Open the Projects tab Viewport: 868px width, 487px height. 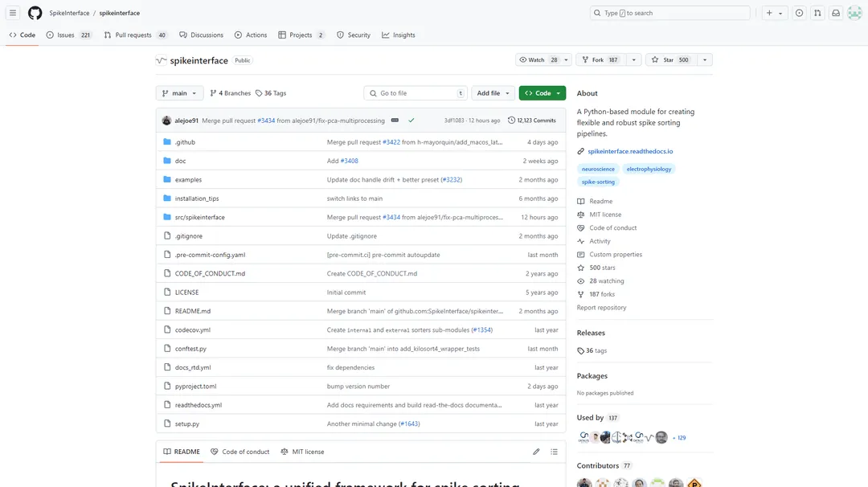point(301,35)
